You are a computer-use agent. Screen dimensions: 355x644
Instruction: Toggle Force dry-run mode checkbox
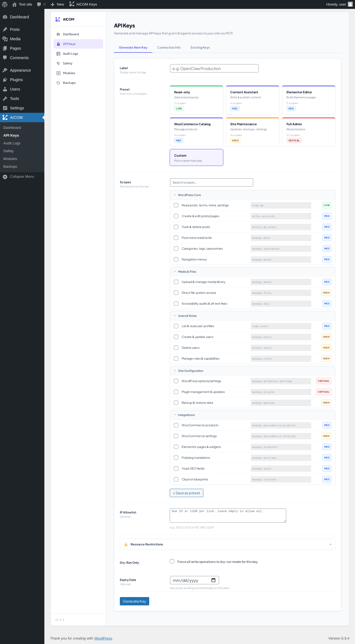click(172, 561)
